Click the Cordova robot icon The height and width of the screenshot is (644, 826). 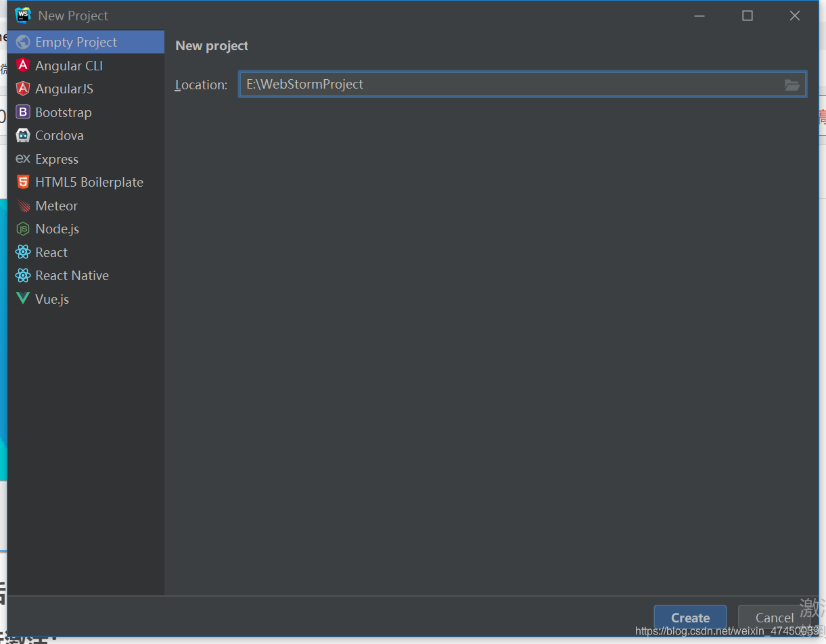(23, 135)
